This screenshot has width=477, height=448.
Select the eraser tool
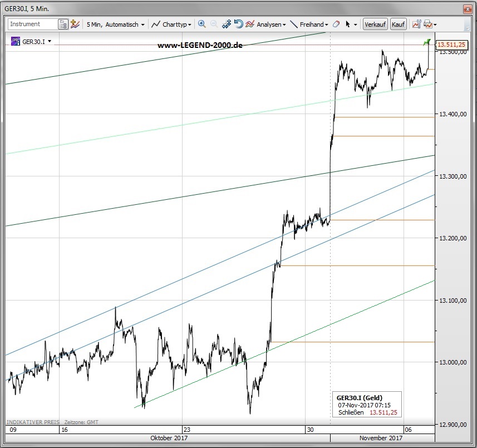pyautogui.click(x=336, y=24)
